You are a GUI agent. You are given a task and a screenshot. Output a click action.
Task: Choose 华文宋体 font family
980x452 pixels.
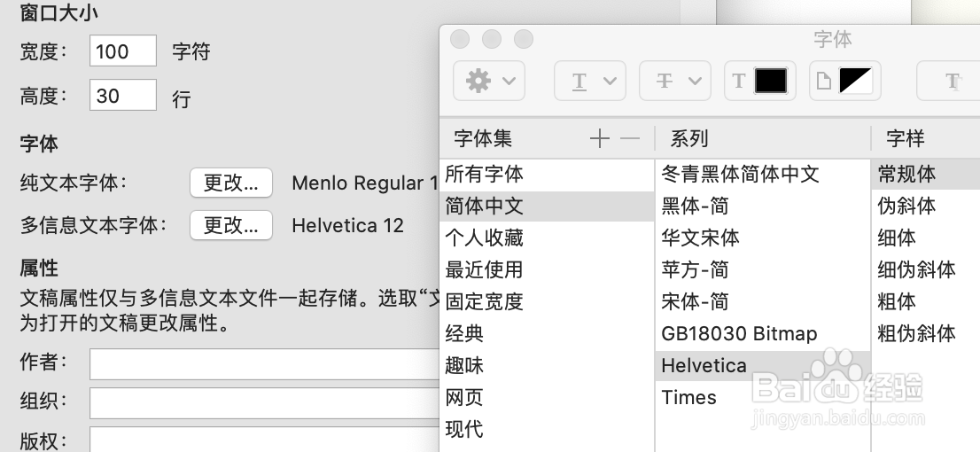[700, 238]
